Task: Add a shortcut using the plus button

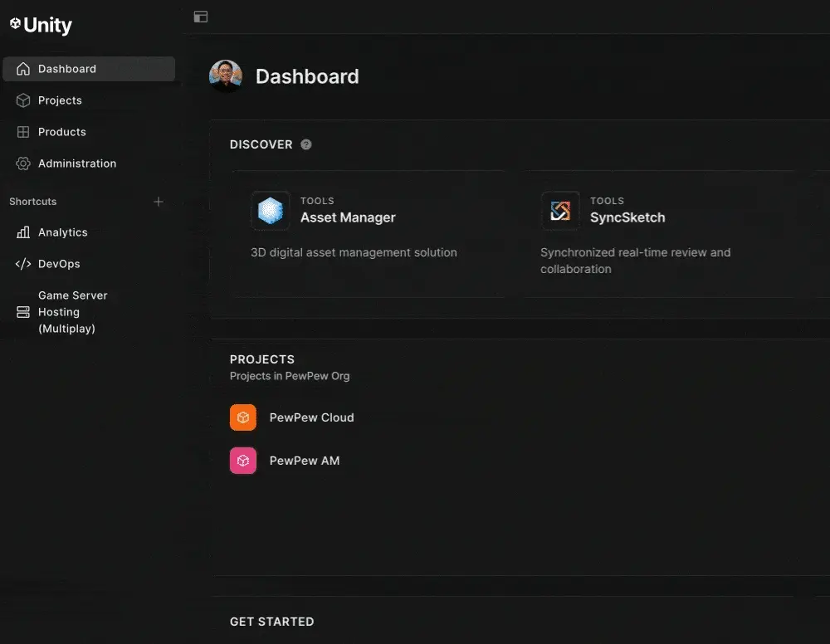Action: click(x=158, y=201)
